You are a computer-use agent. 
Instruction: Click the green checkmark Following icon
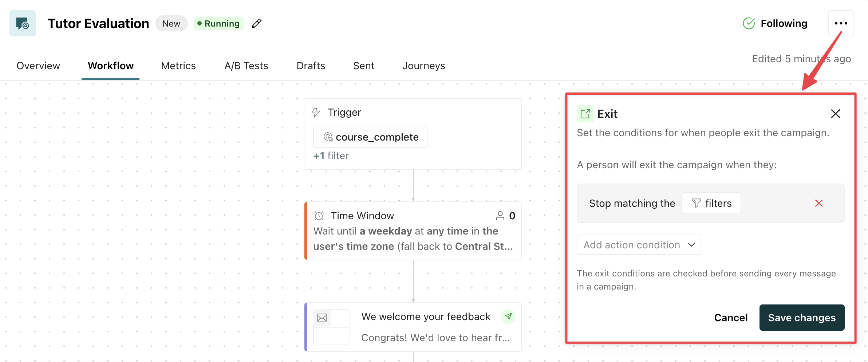pos(749,23)
